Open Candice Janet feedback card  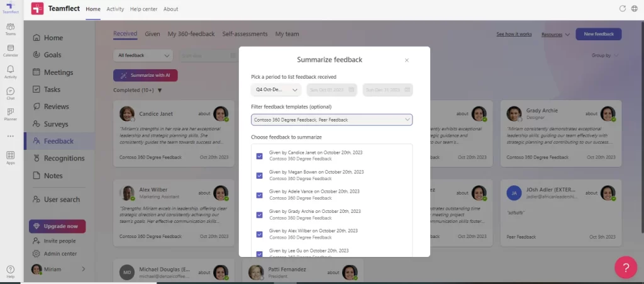pos(174,133)
